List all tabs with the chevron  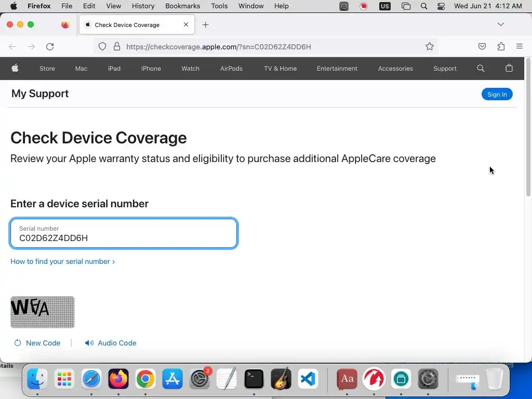pos(500,24)
